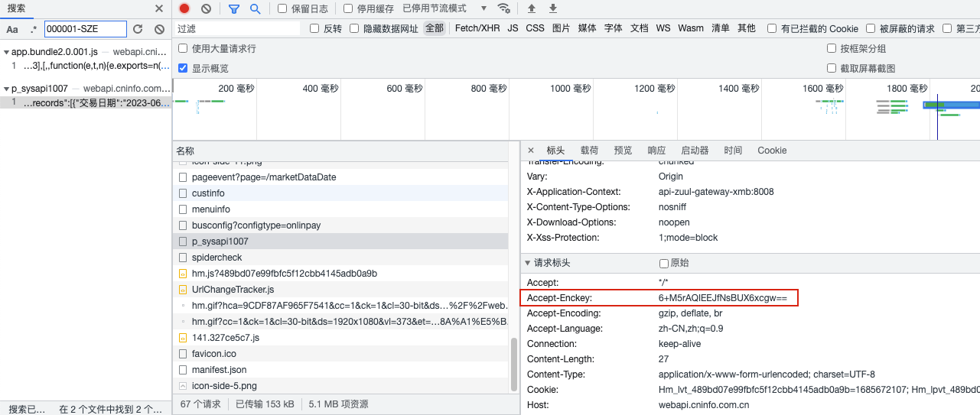Close the request details pane
980x415 pixels.
coord(531,151)
